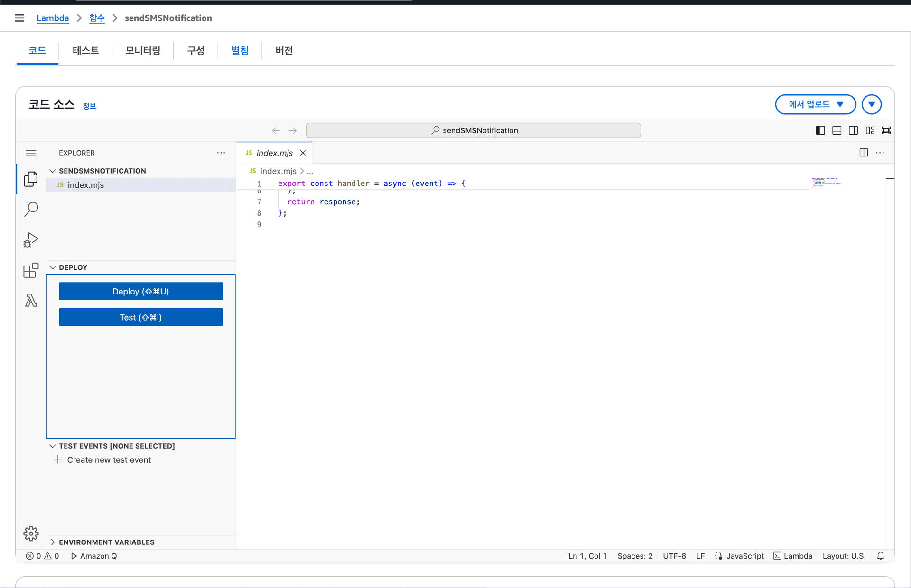Open Explorer panel More Actions ellipsis
911x588 pixels.
[221, 153]
